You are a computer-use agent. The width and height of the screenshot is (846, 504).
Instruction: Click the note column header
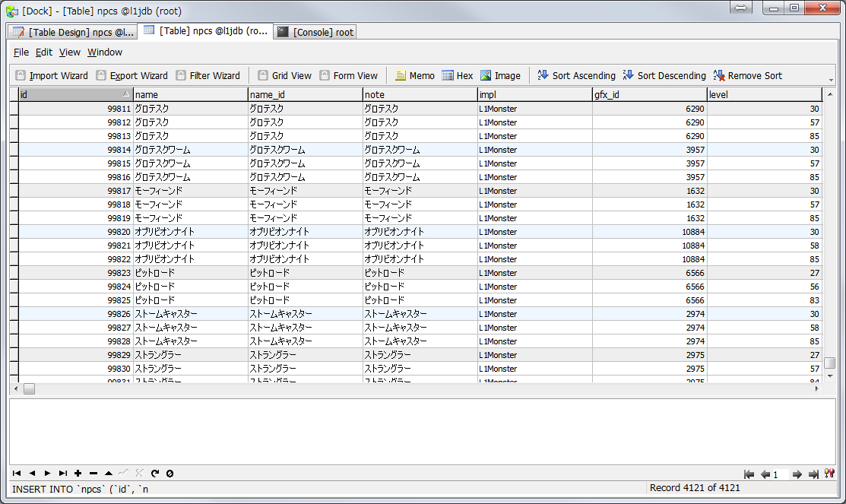point(420,94)
